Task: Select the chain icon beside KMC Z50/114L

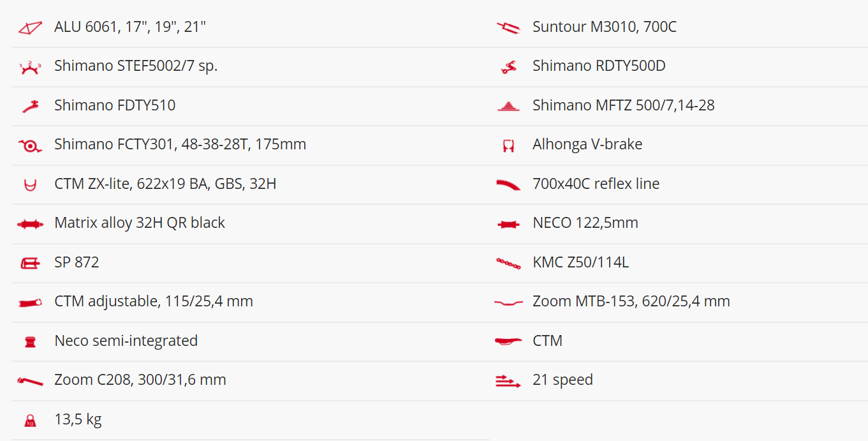Action: [x=508, y=263]
